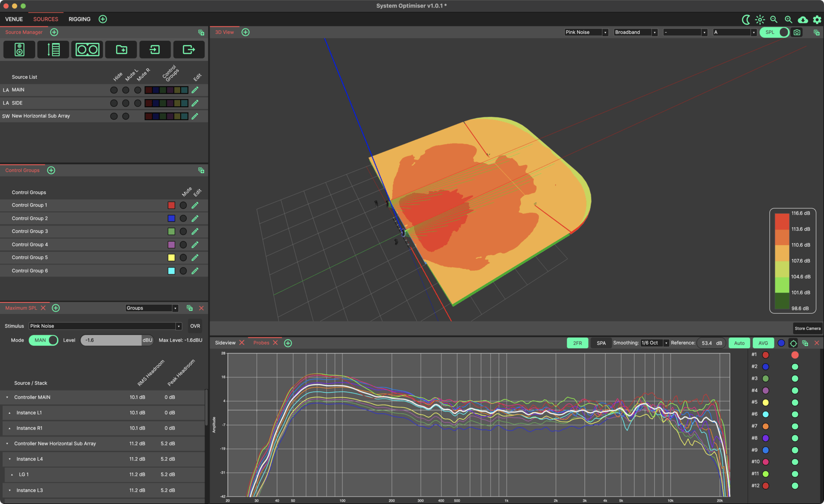Open the settings gear icon

(x=817, y=19)
